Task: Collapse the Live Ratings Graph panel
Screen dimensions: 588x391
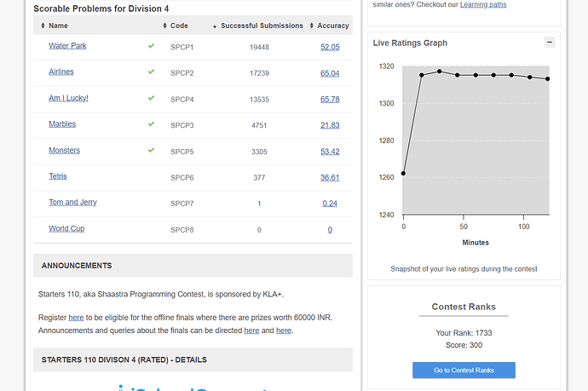Action: pos(550,42)
